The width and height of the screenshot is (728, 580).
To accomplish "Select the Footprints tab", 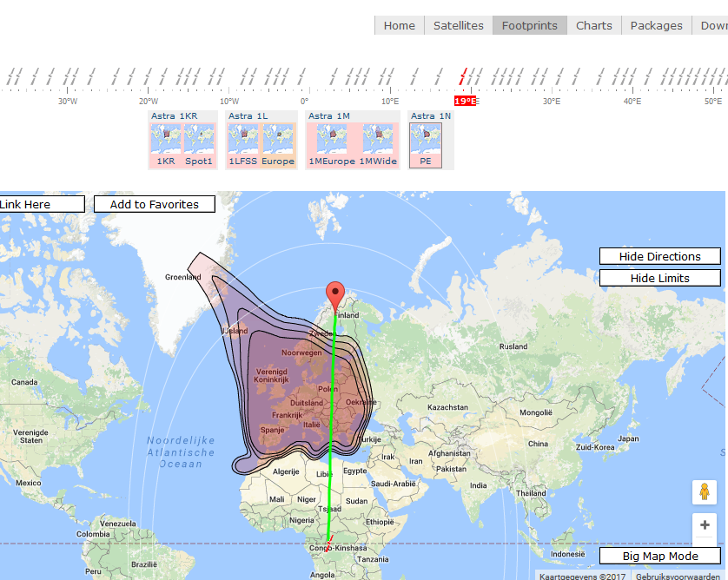I will [530, 25].
